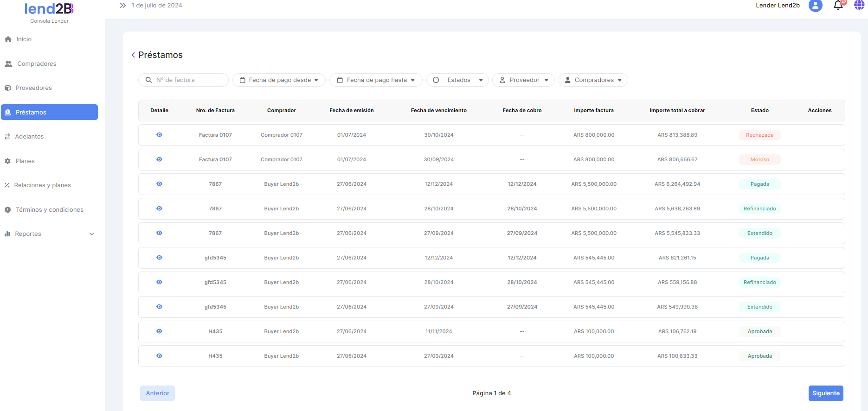View details of the Rechazada Factura 0107 row
This screenshot has height=411, width=868.
(159, 135)
